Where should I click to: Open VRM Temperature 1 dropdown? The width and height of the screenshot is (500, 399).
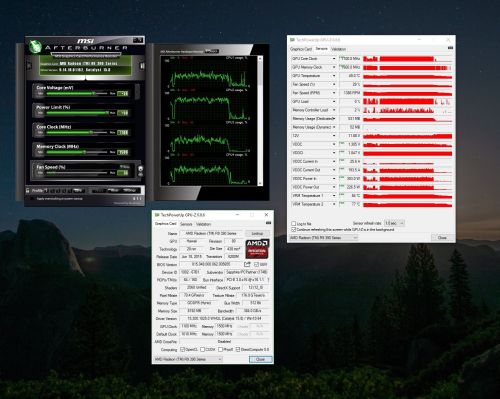(334, 196)
